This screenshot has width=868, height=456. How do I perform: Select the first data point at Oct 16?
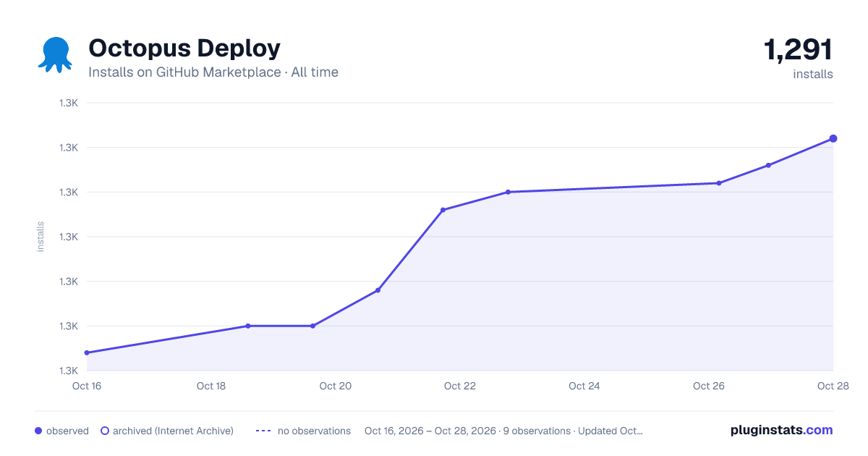87,352
